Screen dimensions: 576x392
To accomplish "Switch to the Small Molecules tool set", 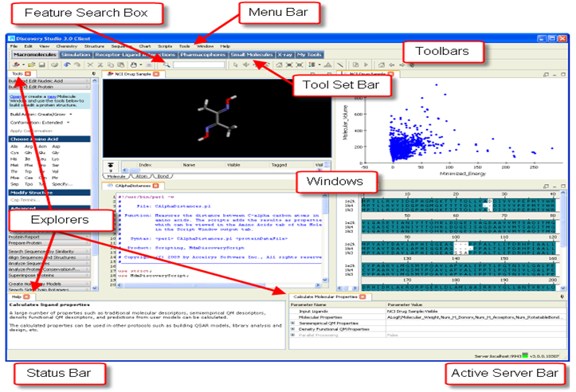I will [x=252, y=55].
